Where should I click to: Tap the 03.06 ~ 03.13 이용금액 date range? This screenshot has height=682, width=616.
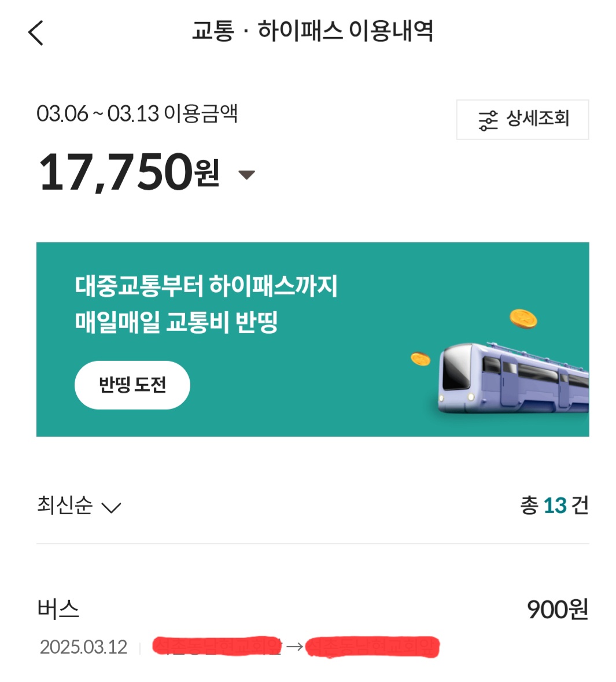click(137, 113)
